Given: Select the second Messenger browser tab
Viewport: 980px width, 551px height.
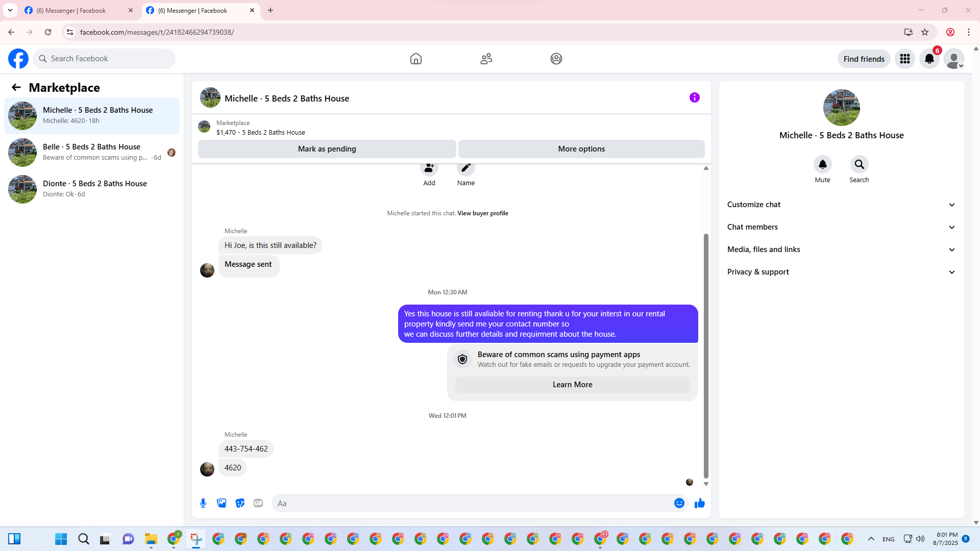Looking at the screenshot, I should click(x=201, y=10).
